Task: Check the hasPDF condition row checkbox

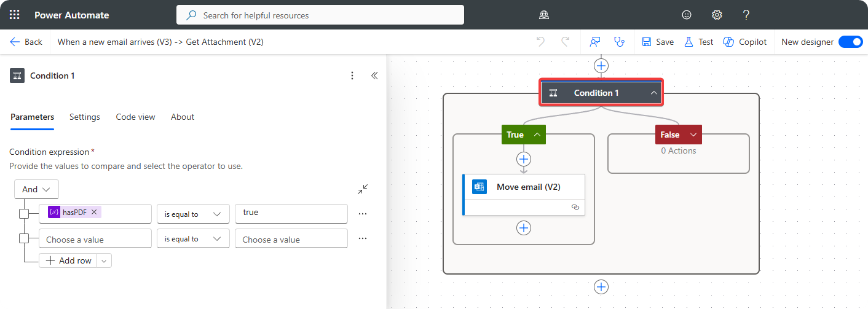Action: click(25, 214)
